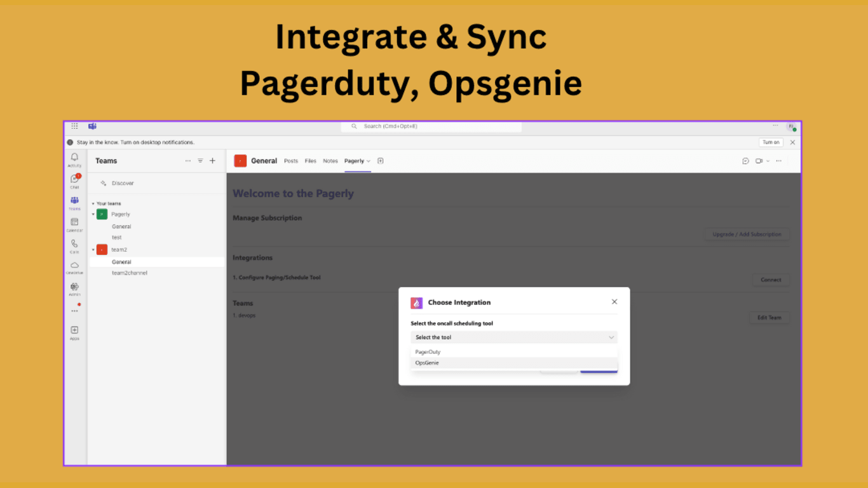Click the profile avatar in the title bar
Viewport: 868px width, 488px height.
[x=791, y=127]
